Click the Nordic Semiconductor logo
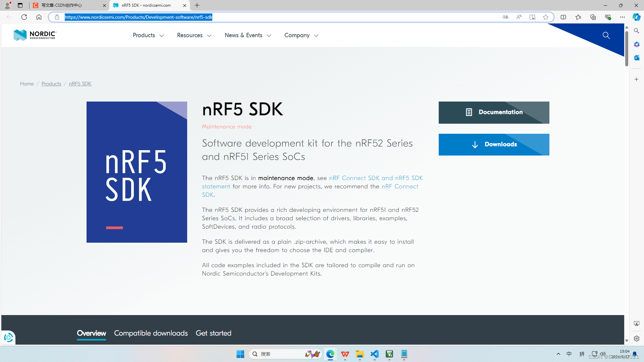 [x=35, y=35]
